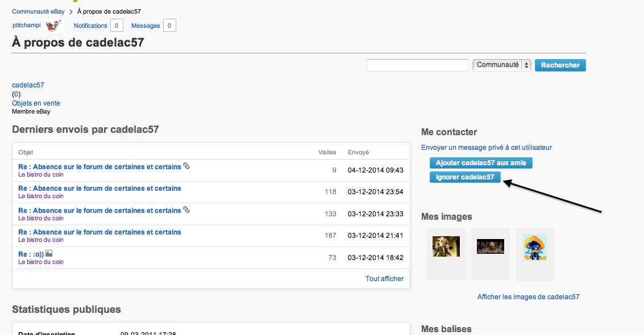Select the date 03-12-2014 18:42
The image size is (644, 335).
click(375, 258)
